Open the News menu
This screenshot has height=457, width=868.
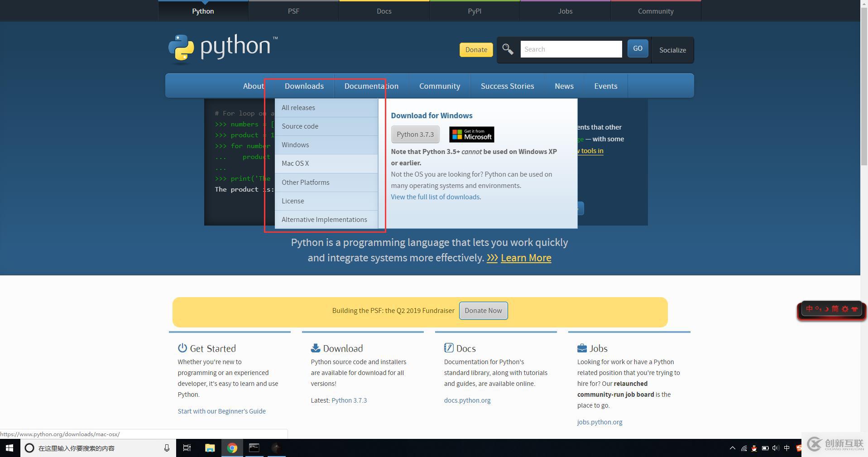coord(564,86)
